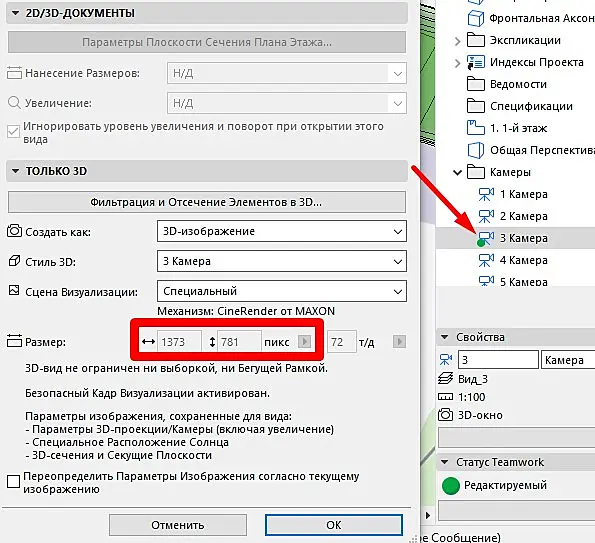Click the 3D-окно camera icon in Свойства

[445, 415]
